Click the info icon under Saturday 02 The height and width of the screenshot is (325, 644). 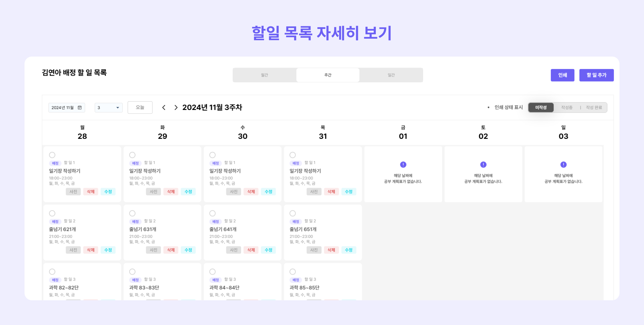(x=483, y=164)
